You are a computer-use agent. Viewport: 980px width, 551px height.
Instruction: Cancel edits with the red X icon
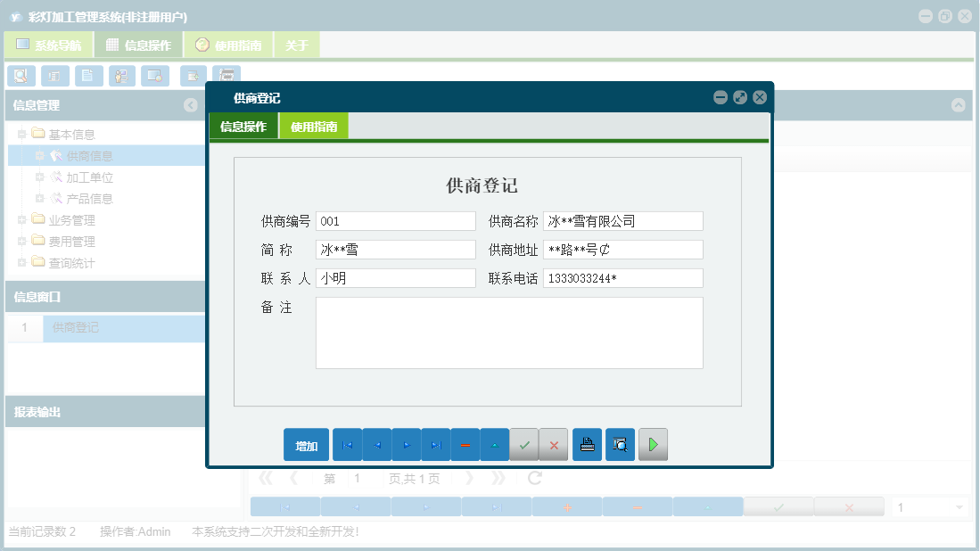(x=554, y=444)
